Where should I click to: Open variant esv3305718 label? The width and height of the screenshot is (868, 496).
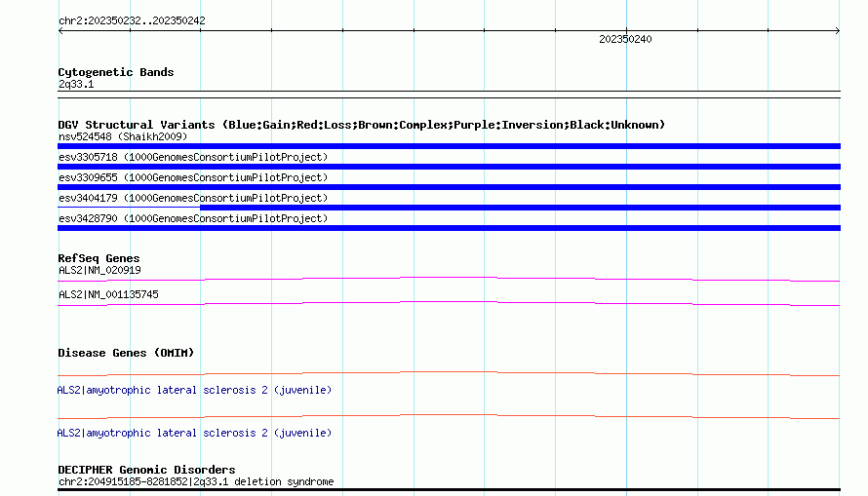(x=193, y=157)
